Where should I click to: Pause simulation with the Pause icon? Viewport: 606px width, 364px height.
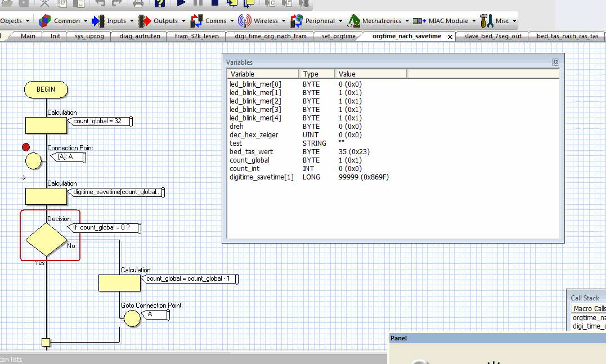(198, 2)
